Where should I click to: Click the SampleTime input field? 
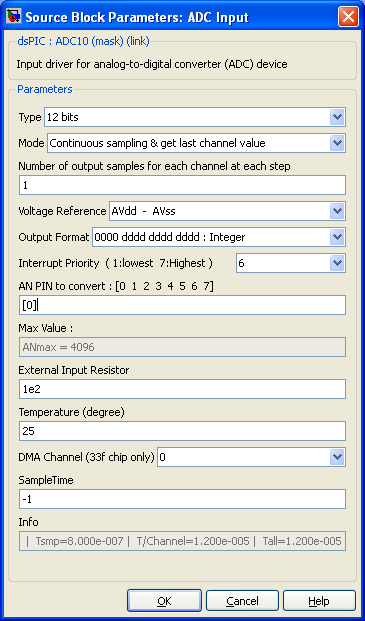pos(182,499)
